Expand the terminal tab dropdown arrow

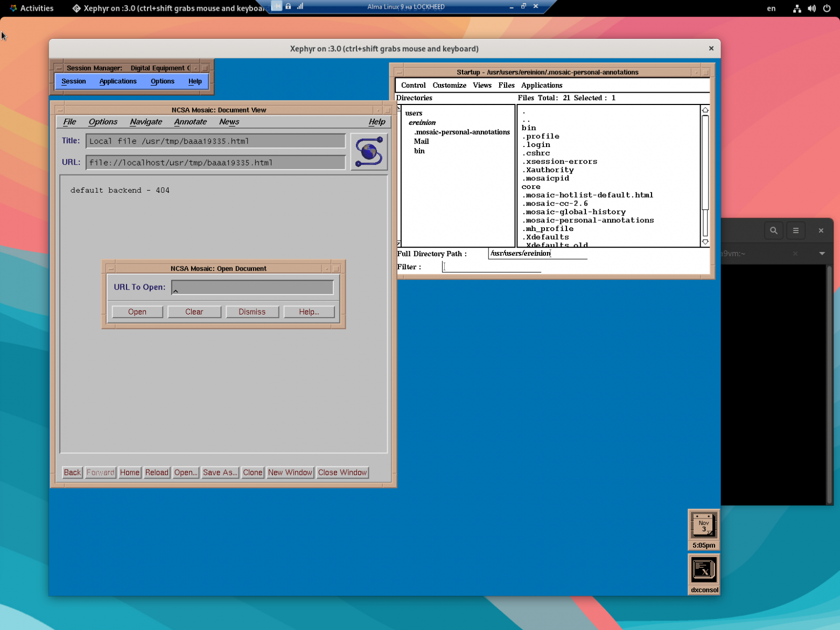point(822,254)
